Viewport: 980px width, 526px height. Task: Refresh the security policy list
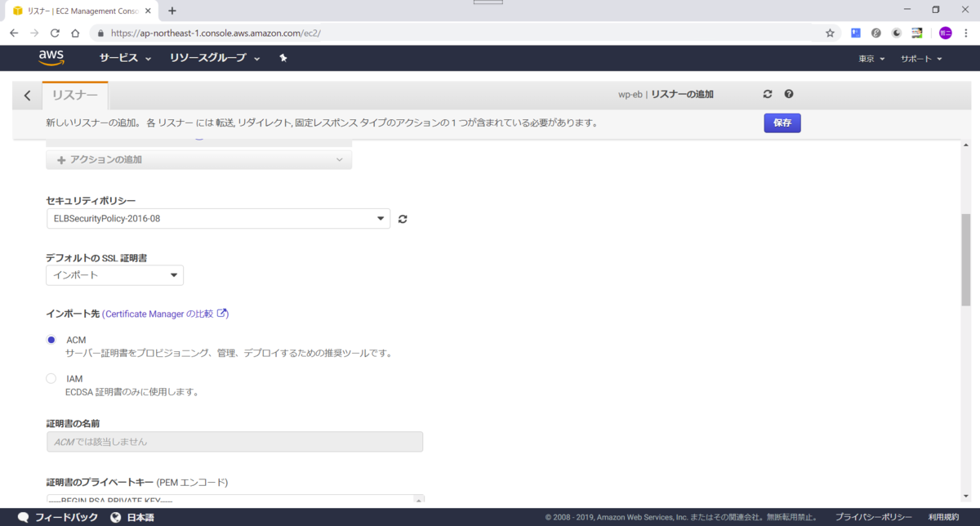click(x=402, y=218)
